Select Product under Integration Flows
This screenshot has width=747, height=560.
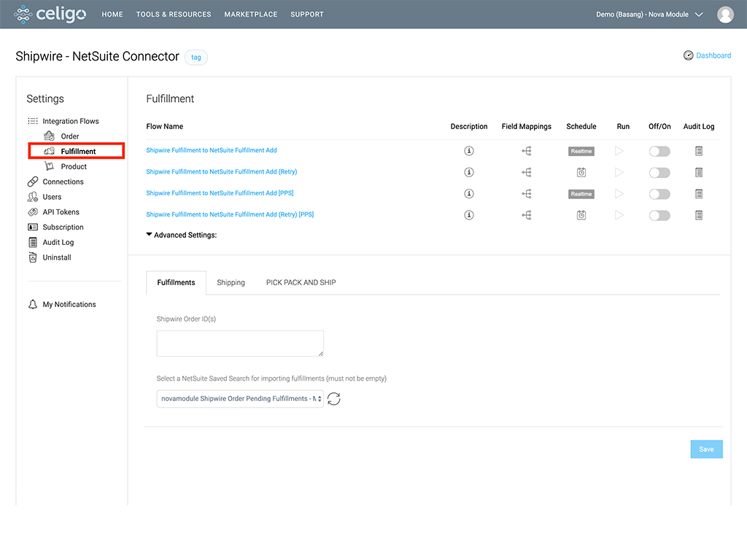[74, 167]
